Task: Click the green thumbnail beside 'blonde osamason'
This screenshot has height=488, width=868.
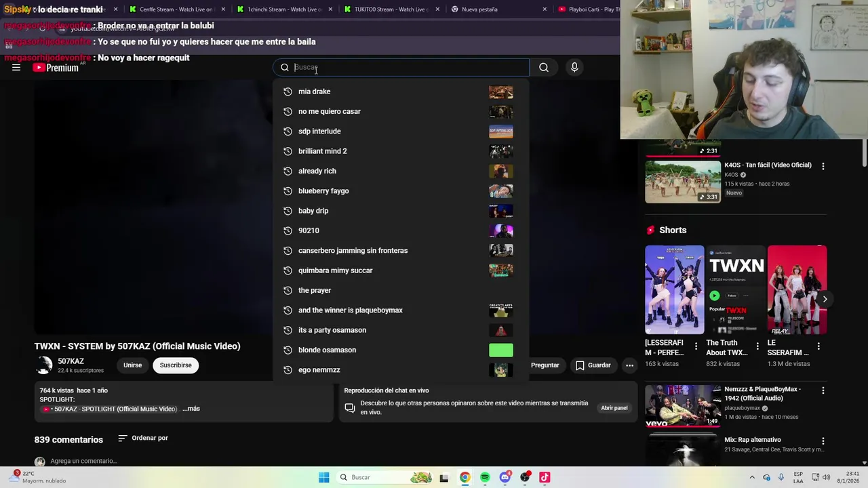Action: 501,350
